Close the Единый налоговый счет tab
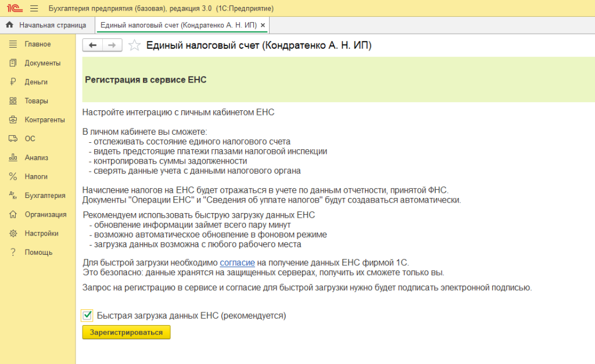The width and height of the screenshot is (595, 364). (x=263, y=26)
